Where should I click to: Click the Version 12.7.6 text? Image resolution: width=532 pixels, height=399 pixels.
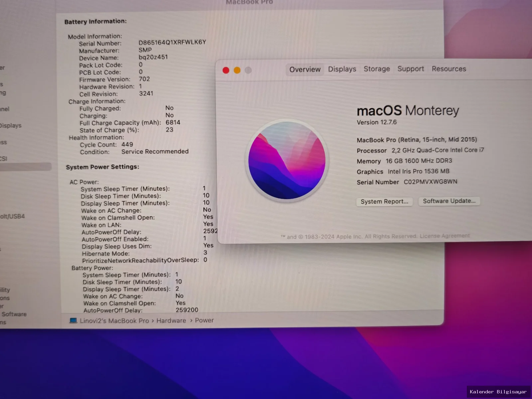[377, 122]
